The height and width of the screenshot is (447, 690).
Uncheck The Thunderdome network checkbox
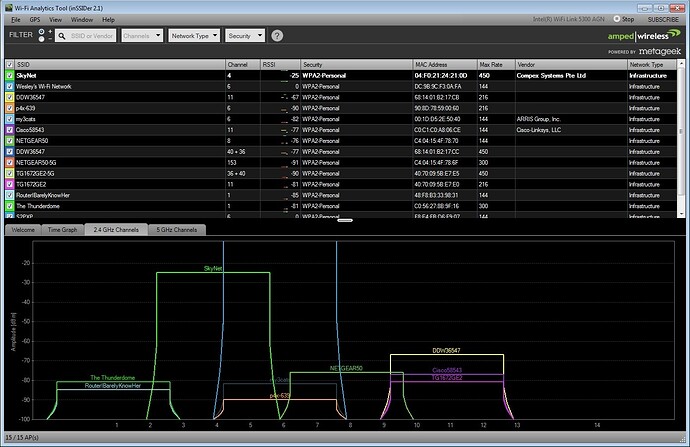pos(10,206)
